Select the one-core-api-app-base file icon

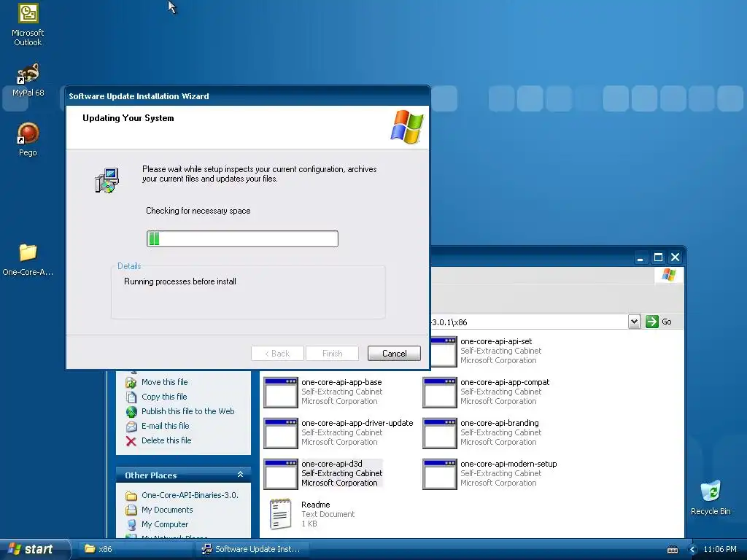click(x=281, y=392)
